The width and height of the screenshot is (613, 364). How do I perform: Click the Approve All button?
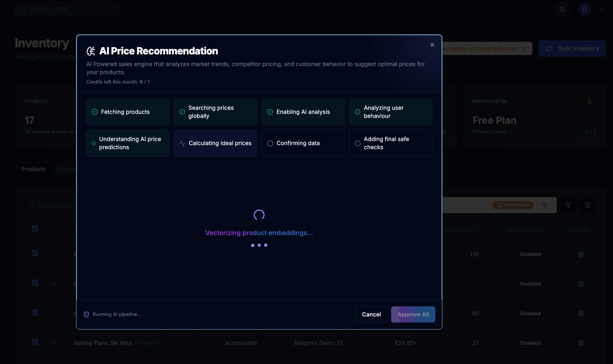pyautogui.click(x=413, y=314)
